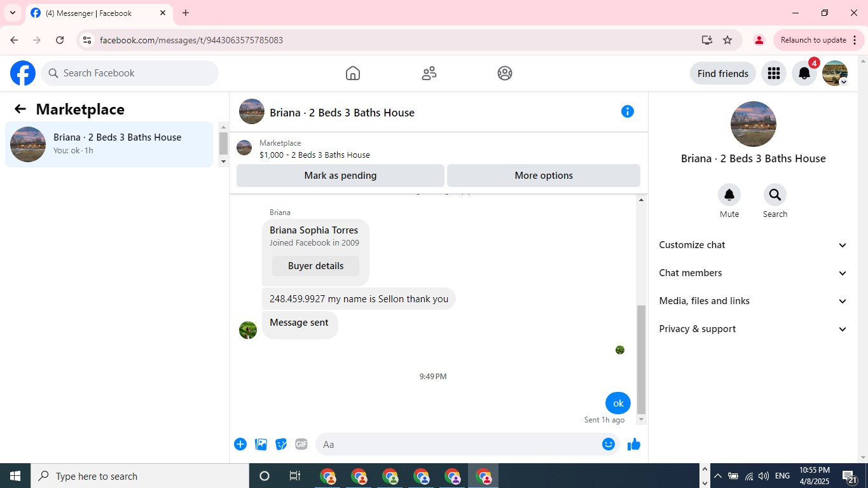The width and height of the screenshot is (868, 488).
Task: Click chat messages vertical scrollbar
Action: point(641,359)
